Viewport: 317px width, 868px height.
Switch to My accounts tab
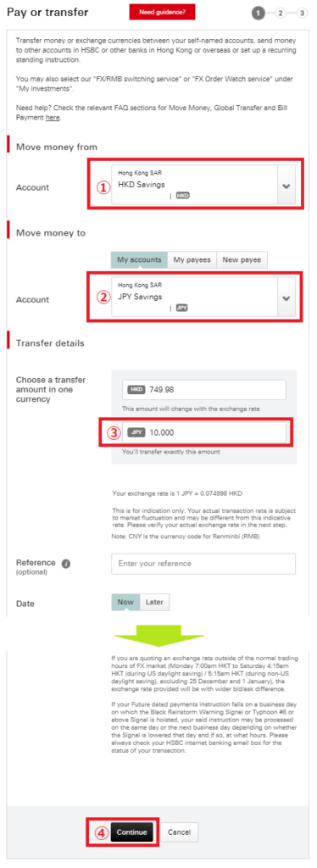pos(139,259)
